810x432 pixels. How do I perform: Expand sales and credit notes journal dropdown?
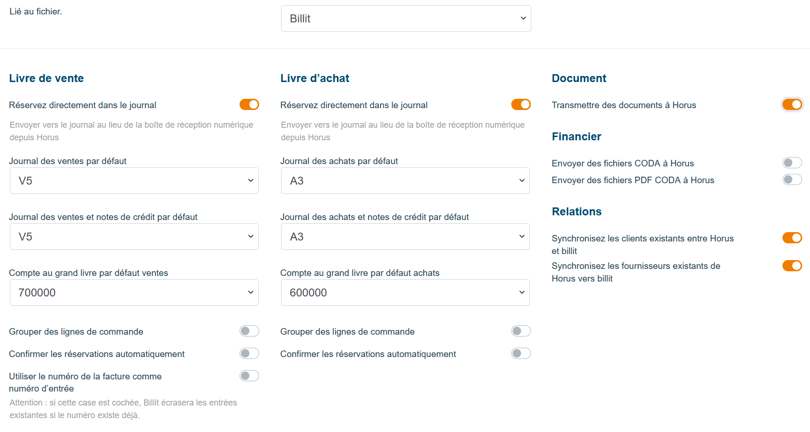(x=134, y=237)
